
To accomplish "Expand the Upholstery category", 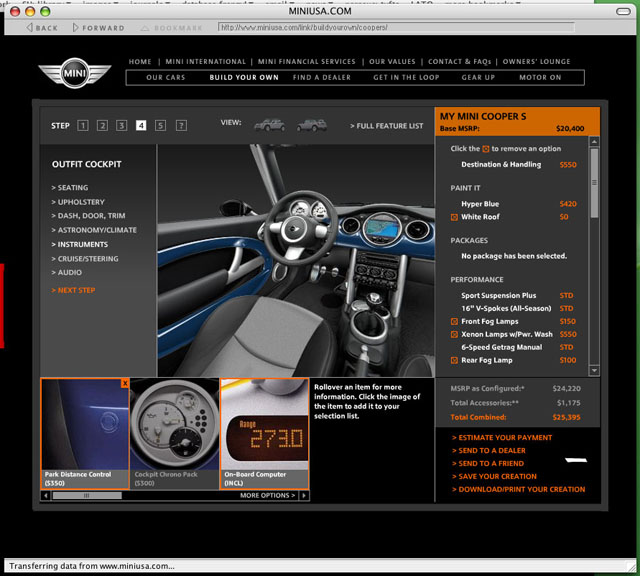I will pos(78,202).
